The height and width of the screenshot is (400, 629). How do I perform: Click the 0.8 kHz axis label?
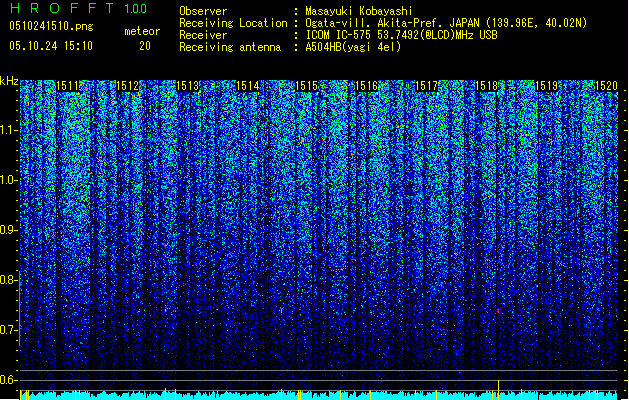click(8, 280)
